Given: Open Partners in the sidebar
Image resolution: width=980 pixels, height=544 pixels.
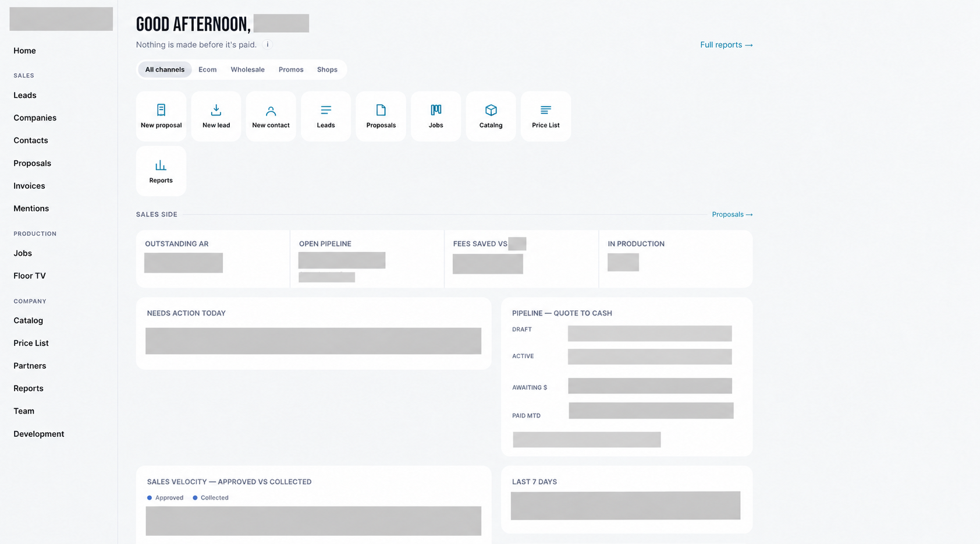Looking at the screenshot, I should 30,366.
